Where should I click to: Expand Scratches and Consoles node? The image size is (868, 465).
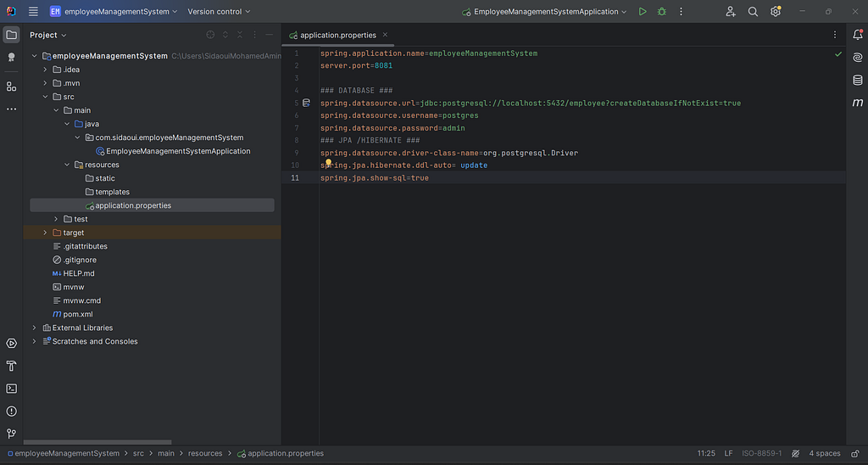point(34,341)
